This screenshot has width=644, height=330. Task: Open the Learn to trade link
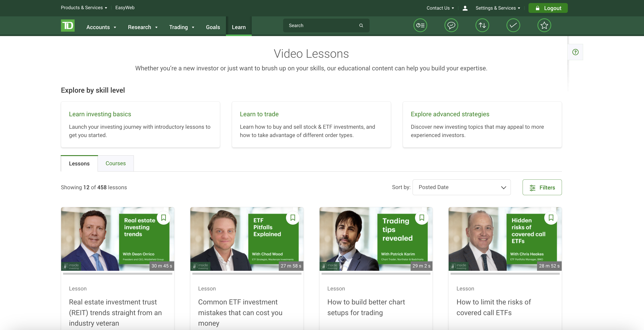point(259,114)
